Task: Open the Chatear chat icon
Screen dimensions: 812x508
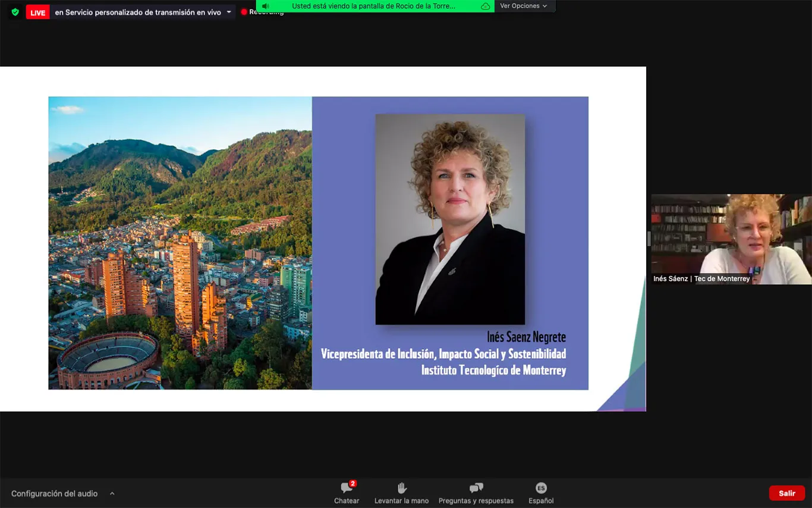Action: [347, 488]
